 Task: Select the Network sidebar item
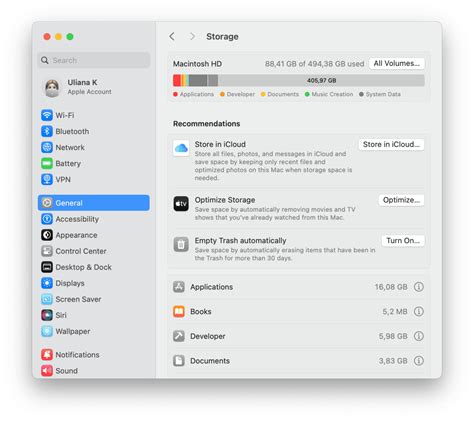click(x=93, y=147)
